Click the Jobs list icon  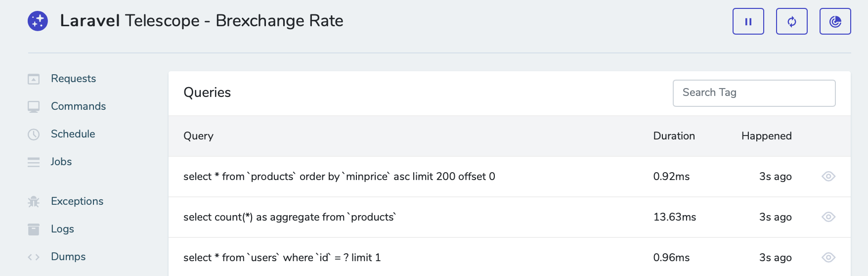(34, 162)
